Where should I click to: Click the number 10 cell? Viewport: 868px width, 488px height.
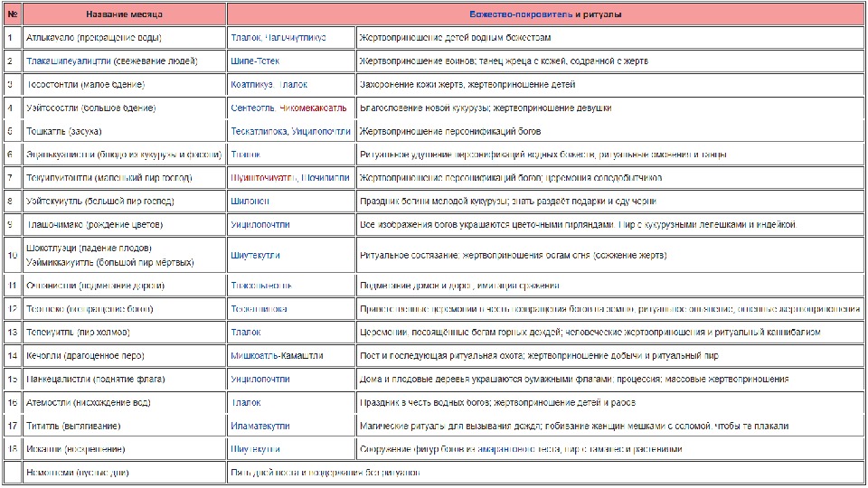click(x=12, y=255)
